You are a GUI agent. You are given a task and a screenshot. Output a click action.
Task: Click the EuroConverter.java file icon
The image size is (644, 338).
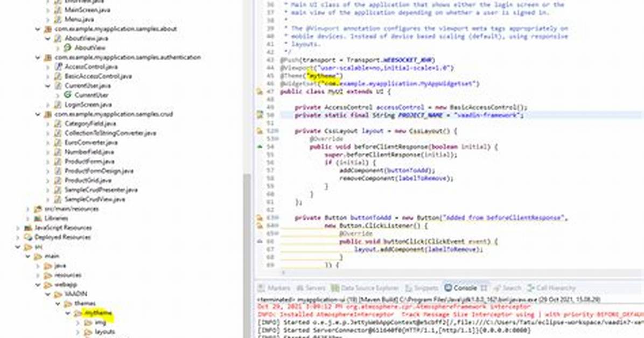coord(58,143)
